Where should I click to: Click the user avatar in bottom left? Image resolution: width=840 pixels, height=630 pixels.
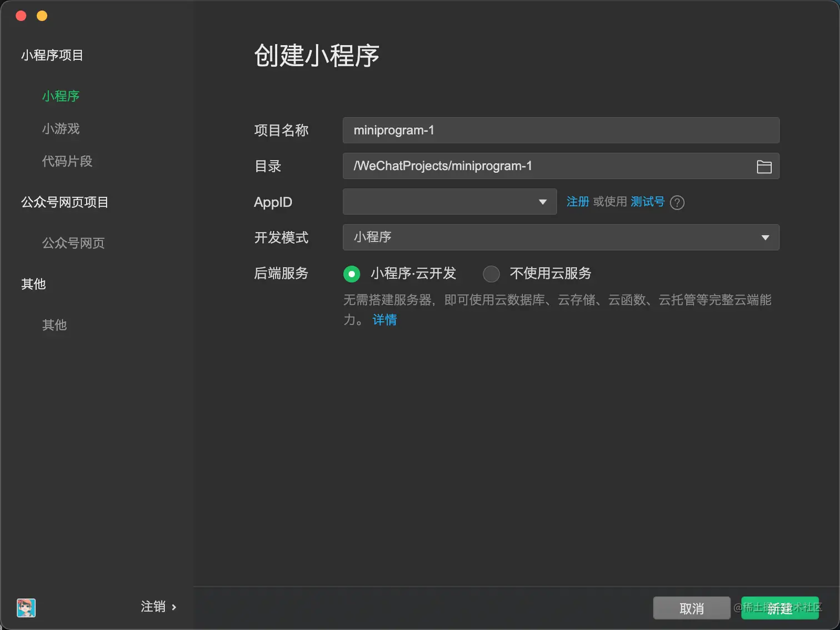26,607
